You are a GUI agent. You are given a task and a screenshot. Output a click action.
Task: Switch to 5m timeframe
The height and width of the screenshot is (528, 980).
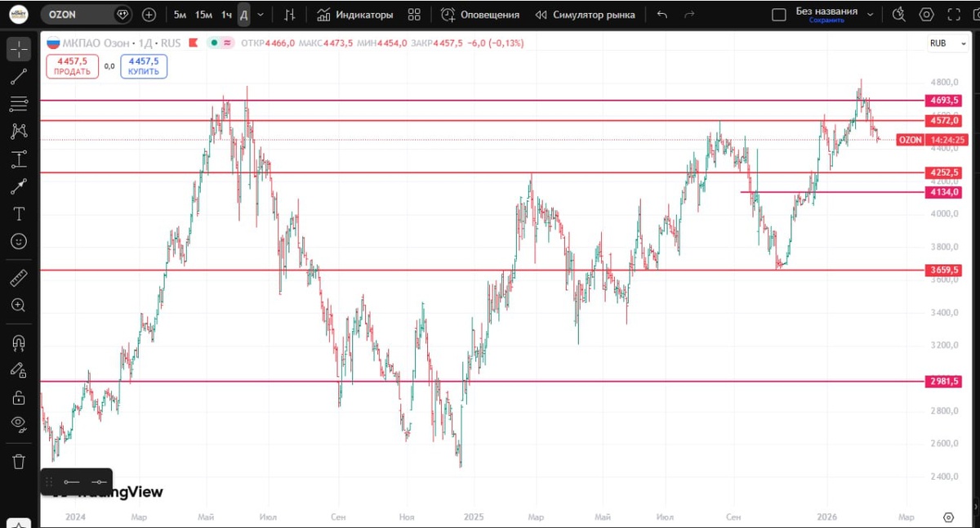[x=180, y=15]
